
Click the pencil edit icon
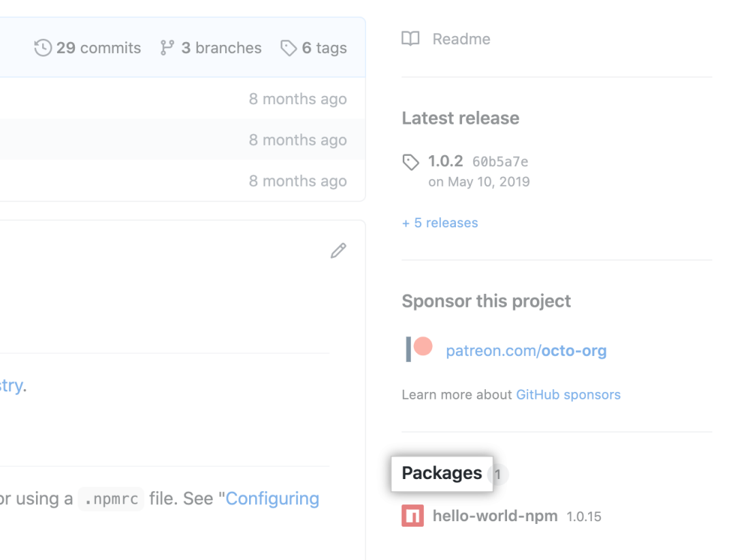[x=338, y=250]
